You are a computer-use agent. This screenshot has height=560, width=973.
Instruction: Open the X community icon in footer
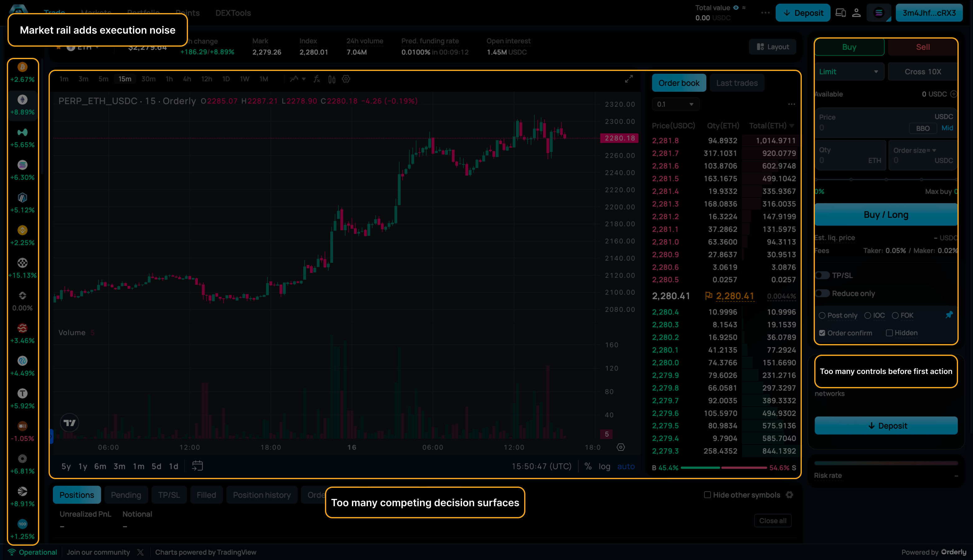[140, 552]
